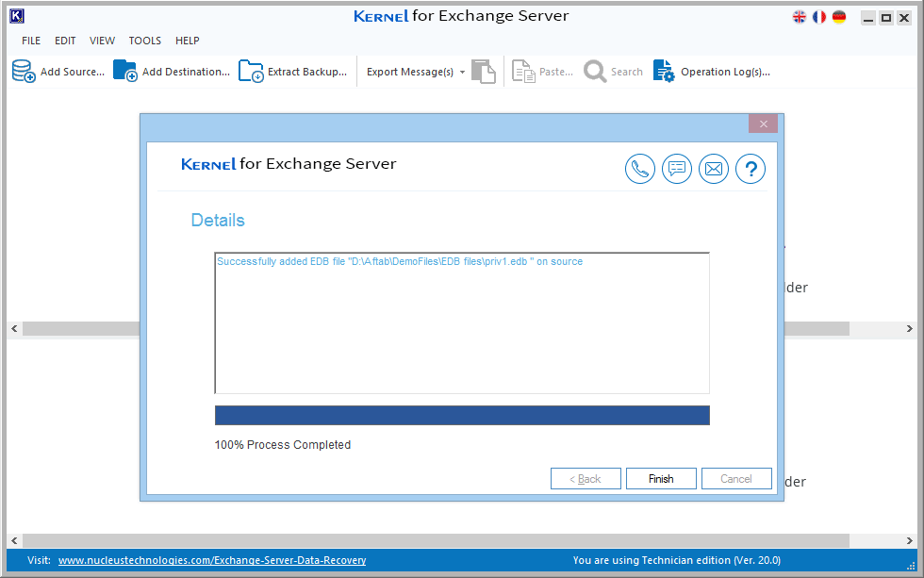The image size is (924, 578).
Task: Click the upper horizontal scrollbar right arrow
Action: [910, 329]
